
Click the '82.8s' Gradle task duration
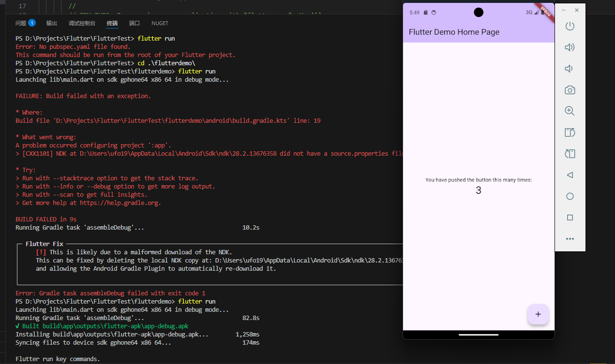coord(251,318)
